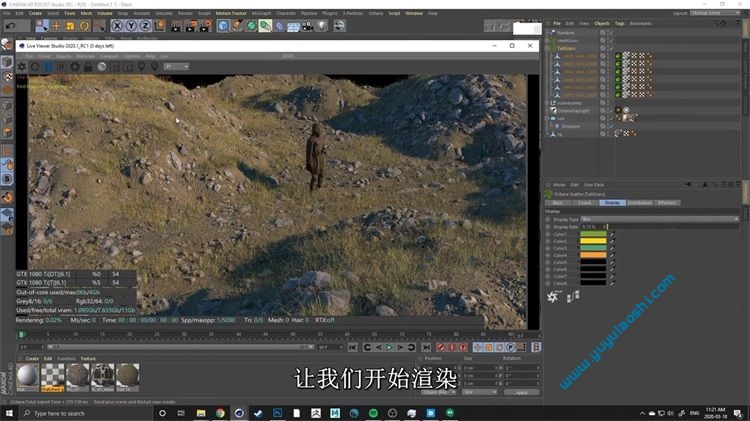This screenshot has width=750, height=421.
Task: Toggle Live Viewer lock resolution padlock
Action: pos(88,66)
